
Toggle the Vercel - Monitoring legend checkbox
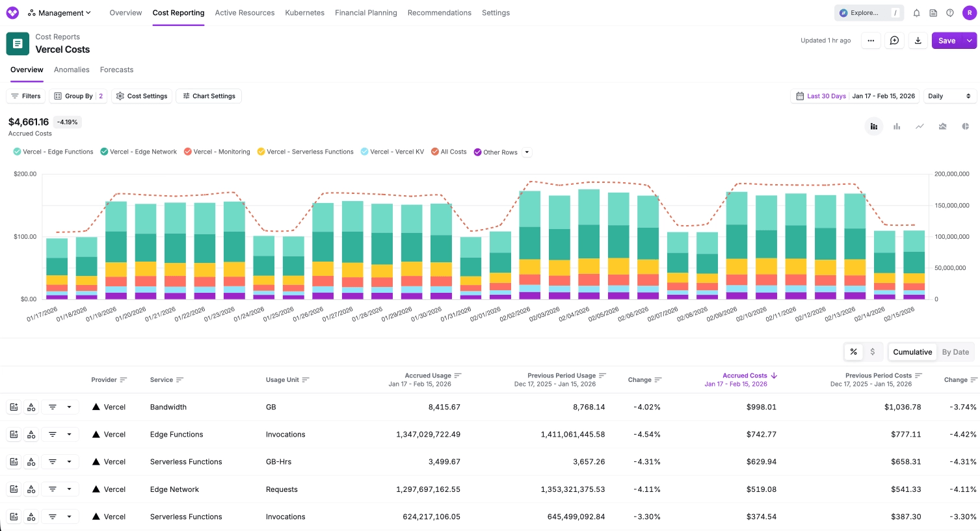click(x=188, y=152)
